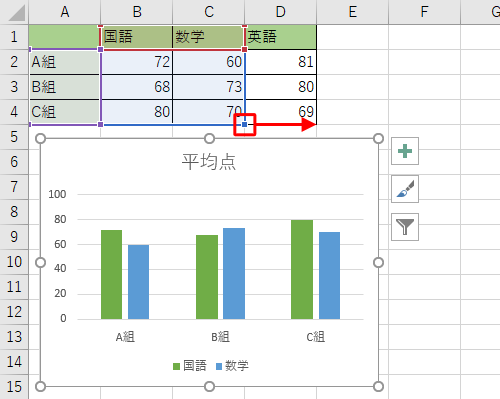
Task: Click the B組 row label cell
Action: [x=65, y=87]
